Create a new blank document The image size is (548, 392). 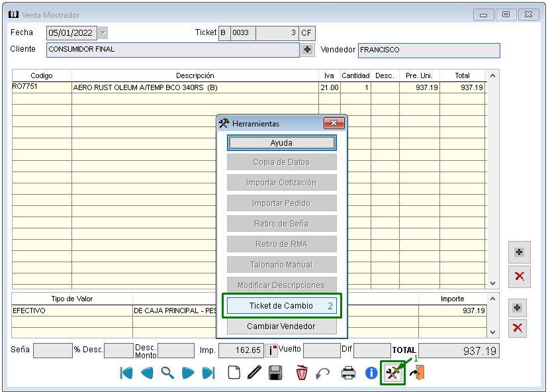[x=234, y=373]
